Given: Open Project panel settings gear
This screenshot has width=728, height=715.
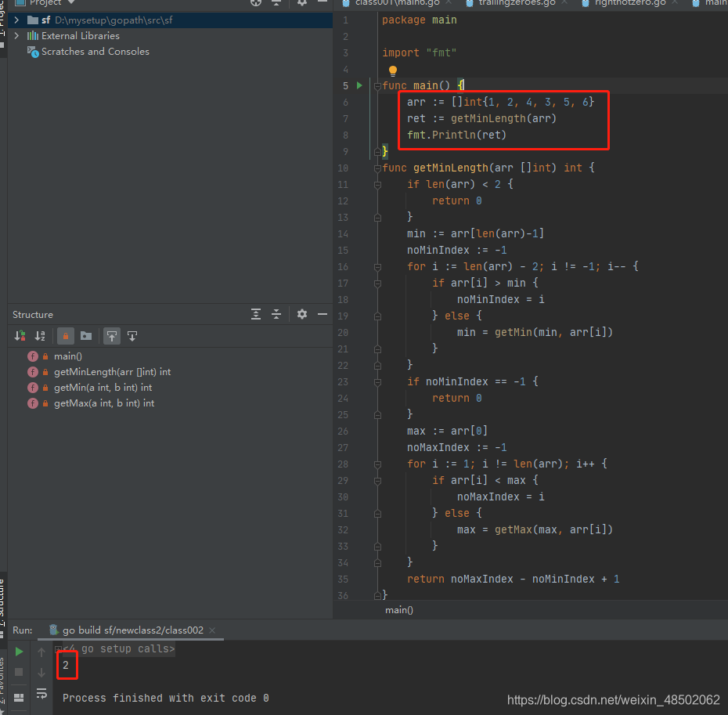Looking at the screenshot, I should (x=302, y=2).
